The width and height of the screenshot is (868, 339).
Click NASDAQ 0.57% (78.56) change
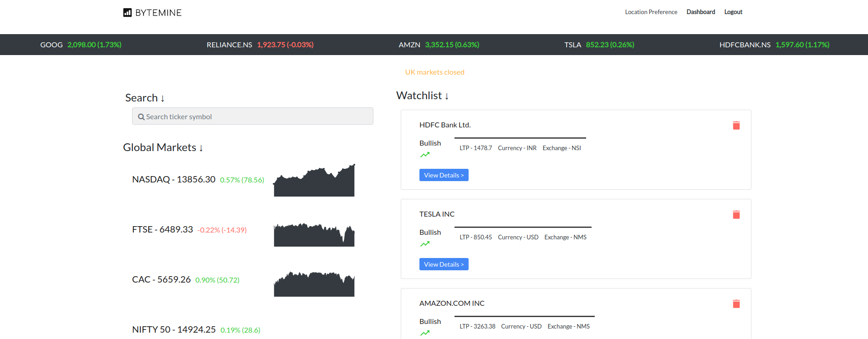point(242,180)
